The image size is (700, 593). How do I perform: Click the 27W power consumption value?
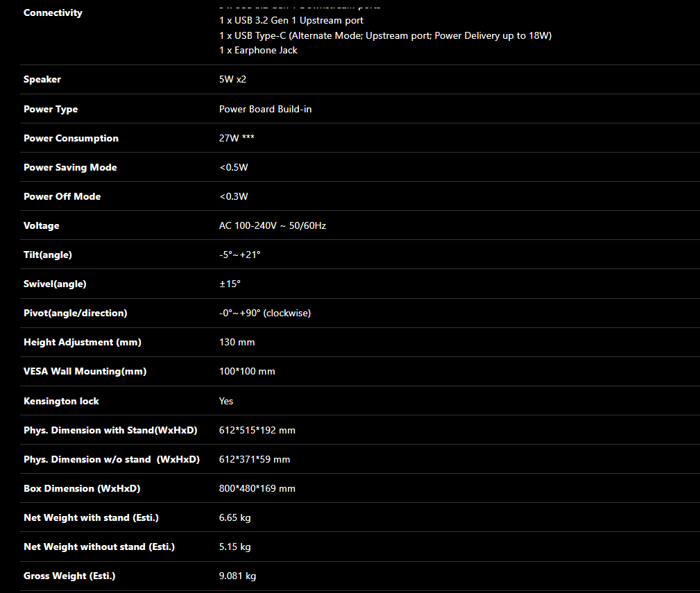coord(237,138)
